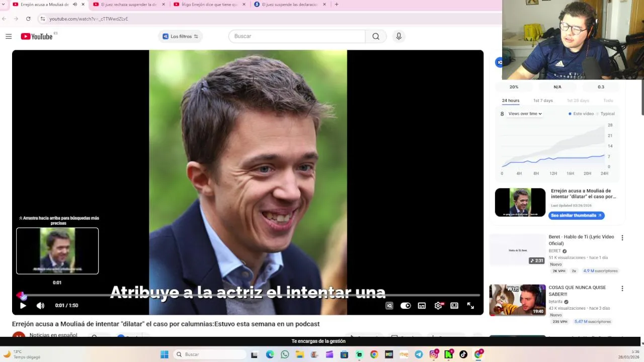The width and height of the screenshot is (644, 362).
Task: Click the page vertical scrollbar
Action: coord(642,98)
